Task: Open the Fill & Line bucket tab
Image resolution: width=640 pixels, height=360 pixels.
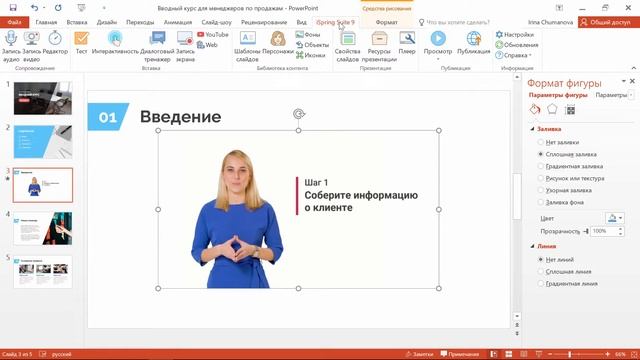Action: click(535, 109)
